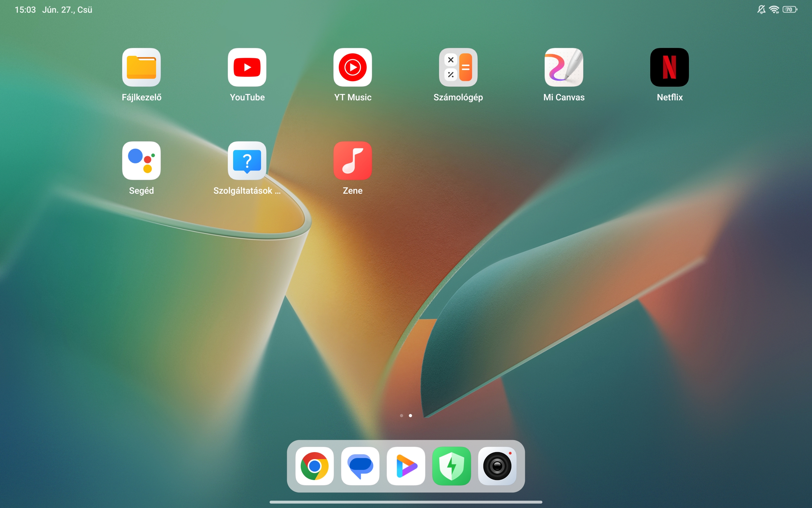Viewport: 812px width, 508px height.
Task: Launch the Mi Canvas drawing app
Action: point(564,67)
